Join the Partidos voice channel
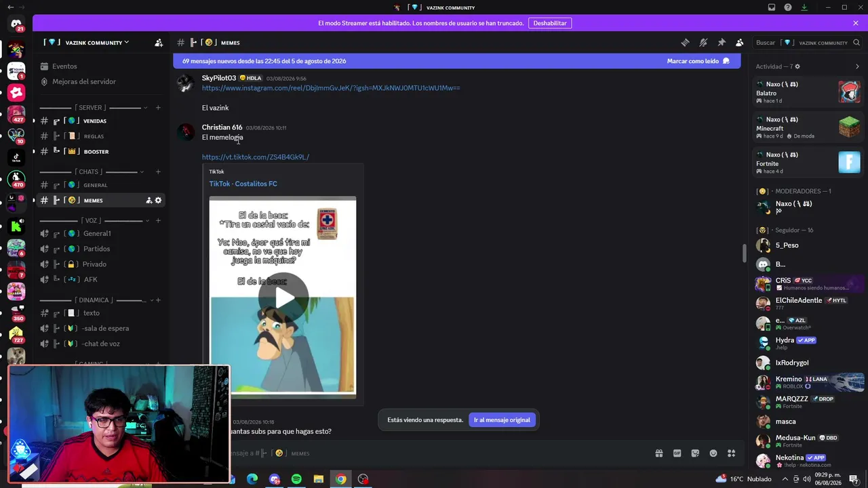Image resolution: width=868 pixels, height=488 pixels. click(x=102, y=249)
